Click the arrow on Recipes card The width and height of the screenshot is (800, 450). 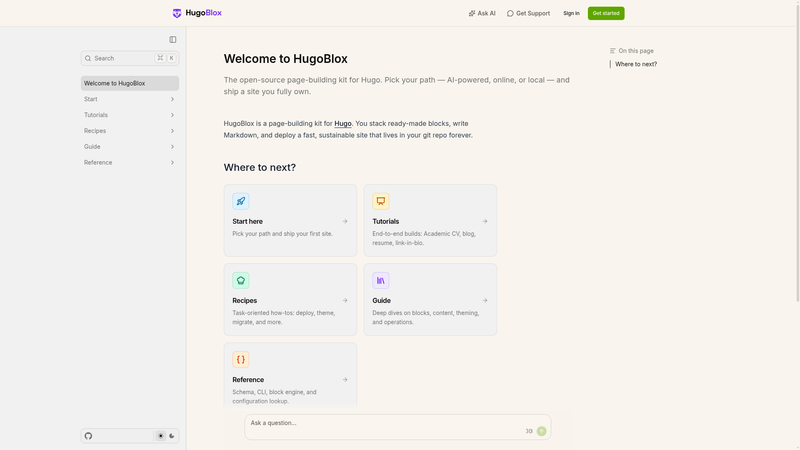tap(345, 301)
